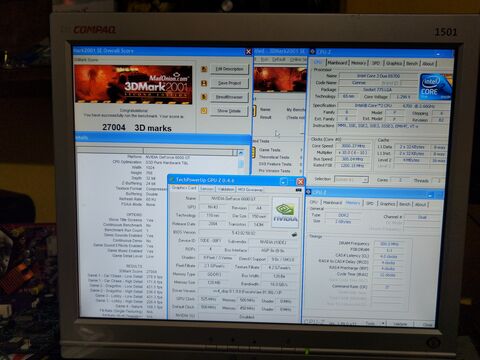The height and width of the screenshot is (360, 480).
Task: Click the GPU-Z camera screenshot icon
Action: point(298,190)
